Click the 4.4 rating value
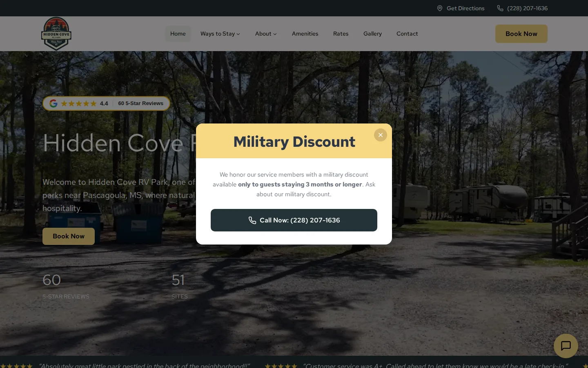 coord(104,103)
